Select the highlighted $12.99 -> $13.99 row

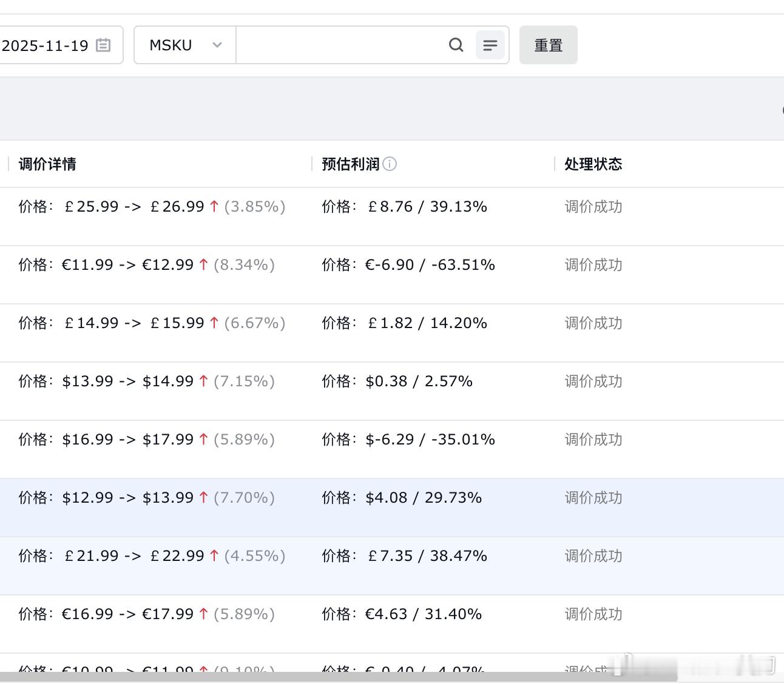[x=392, y=508]
